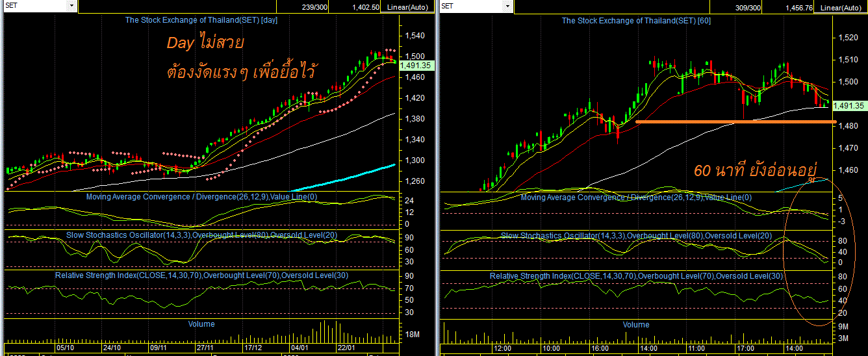This screenshot has width=868, height=356.
Task: Open the symbol dropdown arrow in the day chart
Action: [x=71, y=6]
